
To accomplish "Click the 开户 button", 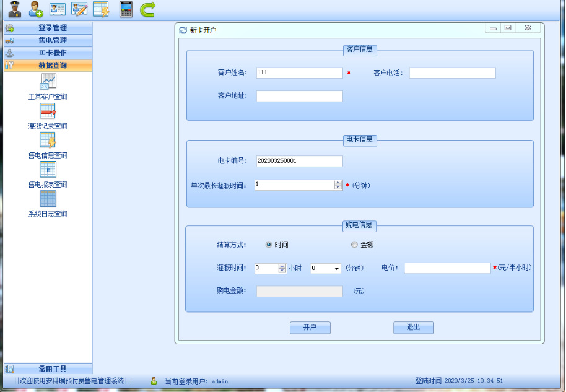I will [x=310, y=328].
